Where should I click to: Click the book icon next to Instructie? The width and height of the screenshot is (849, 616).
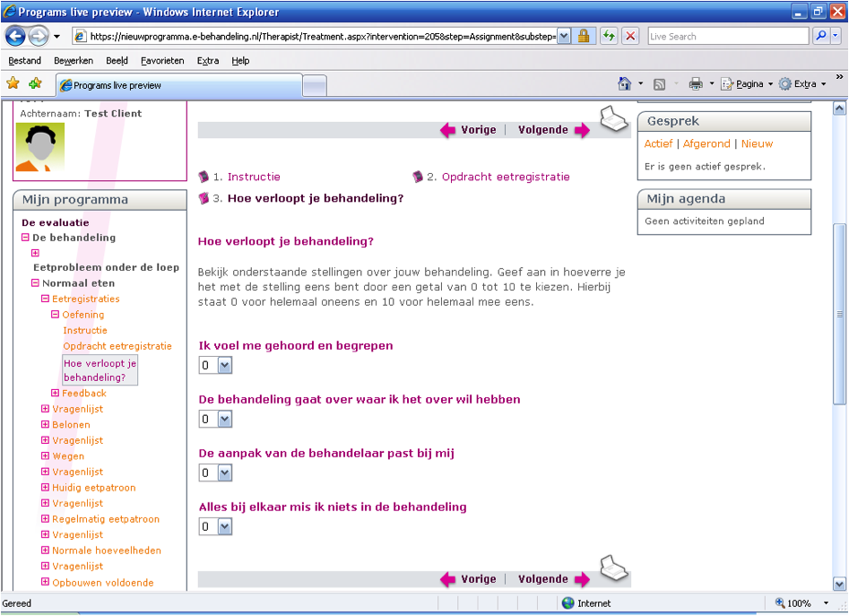point(204,178)
